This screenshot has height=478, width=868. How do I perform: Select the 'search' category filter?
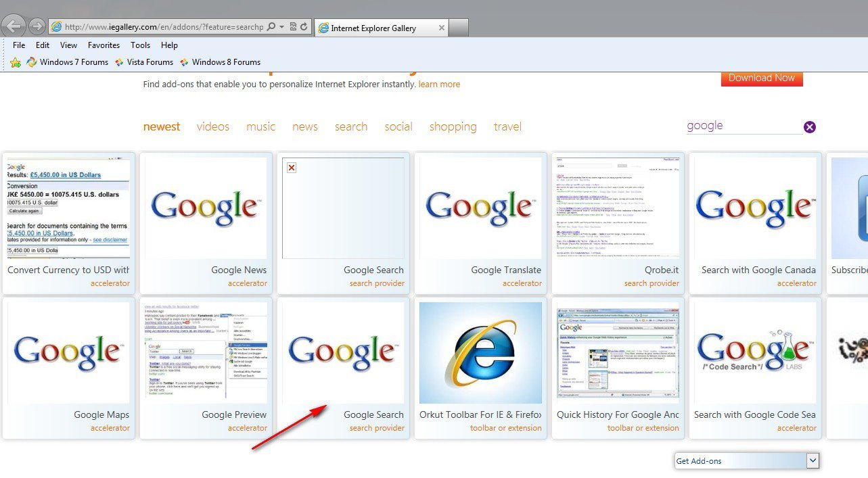coord(351,126)
